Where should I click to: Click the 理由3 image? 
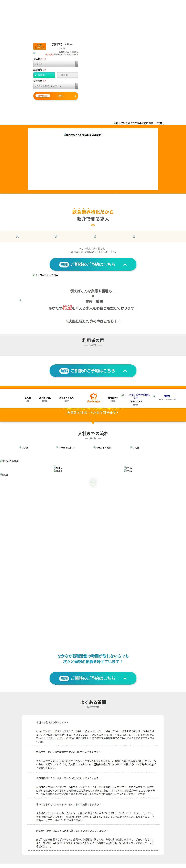click(x=58, y=471)
